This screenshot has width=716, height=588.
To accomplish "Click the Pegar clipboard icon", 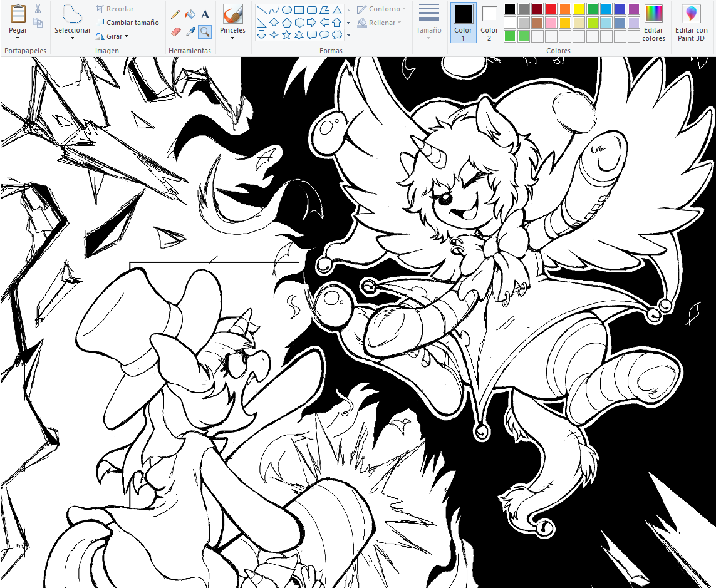I will pos(18,14).
